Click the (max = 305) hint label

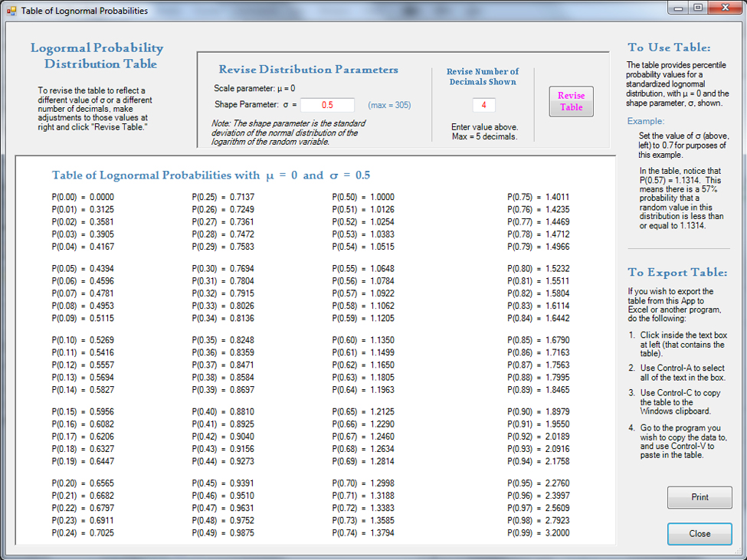[x=389, y=105]
